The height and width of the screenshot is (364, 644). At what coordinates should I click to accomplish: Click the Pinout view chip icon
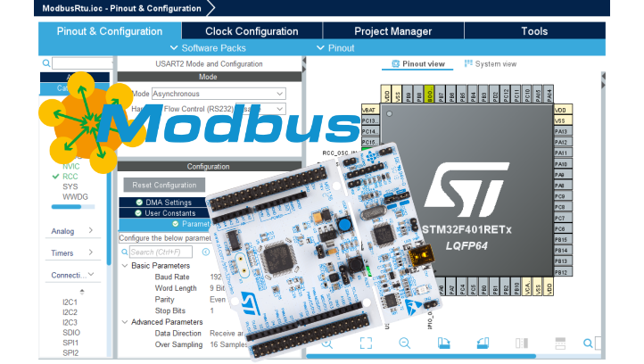(x=395, y=63)
